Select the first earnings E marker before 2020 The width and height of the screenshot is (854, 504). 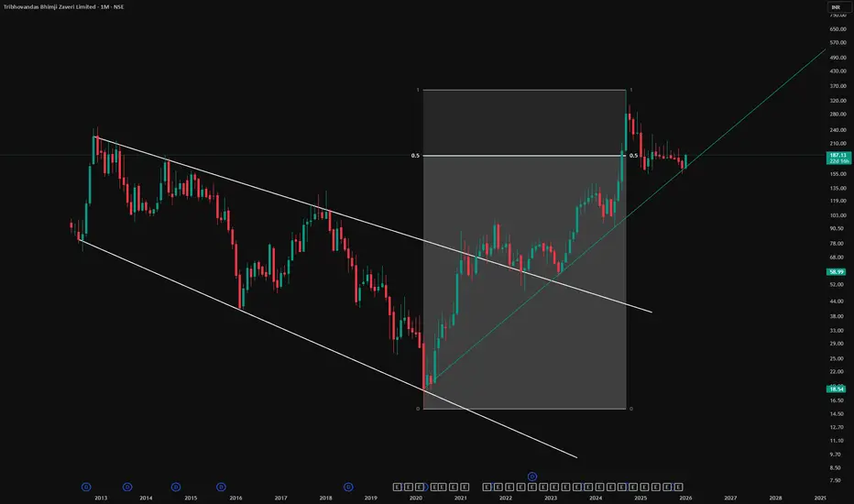397,487
